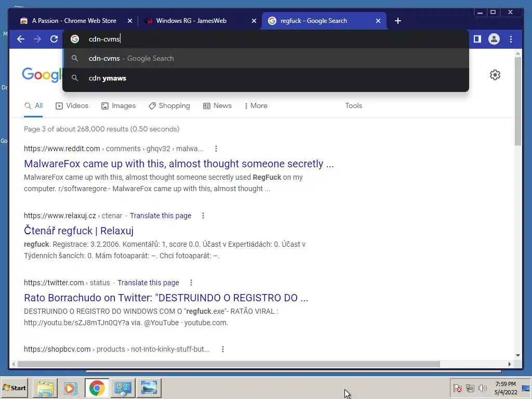Viewport: 532px width, 399px height.
Task: Open the Chrome profile avatar
Action: click(x=494, y=39)
